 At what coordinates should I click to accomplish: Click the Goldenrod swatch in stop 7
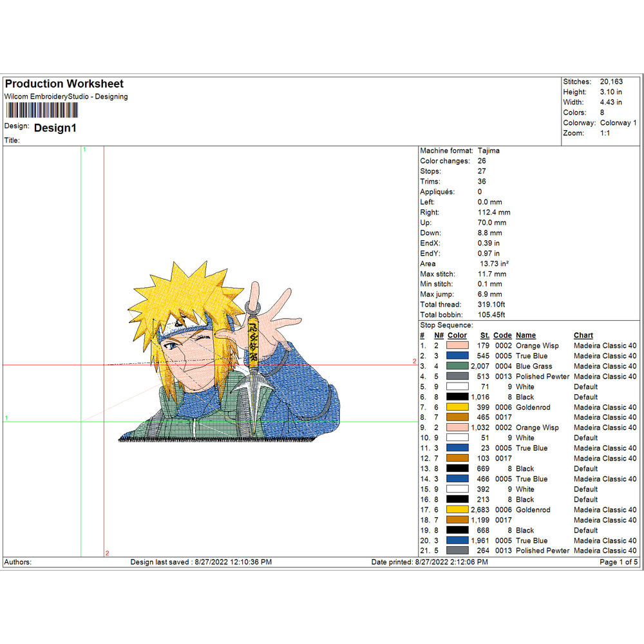click(x=458, y=407)
